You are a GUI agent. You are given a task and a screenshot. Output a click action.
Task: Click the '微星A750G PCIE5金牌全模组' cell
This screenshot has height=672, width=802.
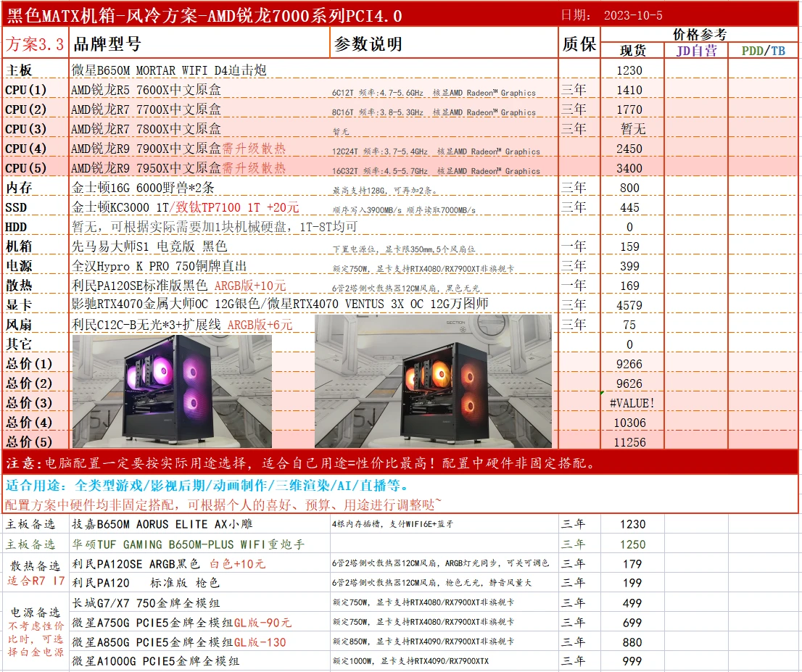181,623
